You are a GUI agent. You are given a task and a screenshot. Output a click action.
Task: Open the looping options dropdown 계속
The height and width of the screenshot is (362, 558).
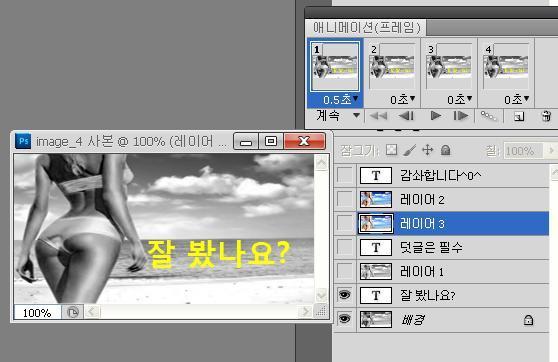[338, 116]
